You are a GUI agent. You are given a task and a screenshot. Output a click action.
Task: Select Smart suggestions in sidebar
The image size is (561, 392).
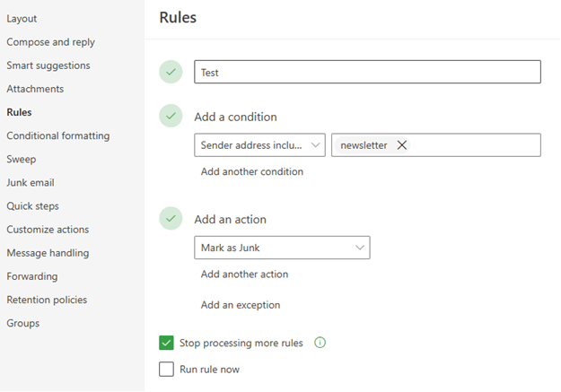pos(48,65)
